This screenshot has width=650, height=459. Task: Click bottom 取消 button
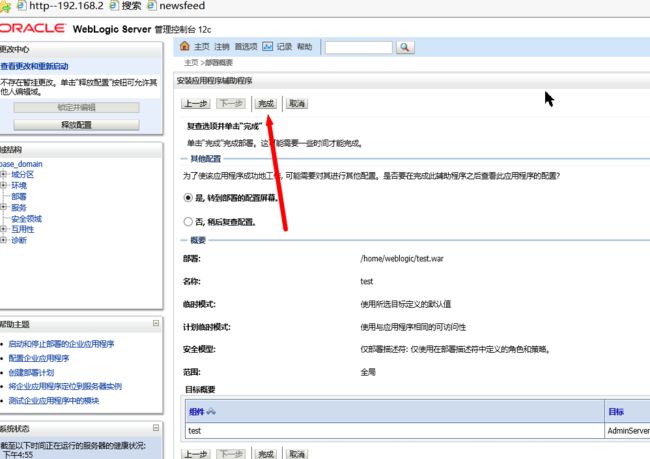pyautogui.click(x=297, y=454)
